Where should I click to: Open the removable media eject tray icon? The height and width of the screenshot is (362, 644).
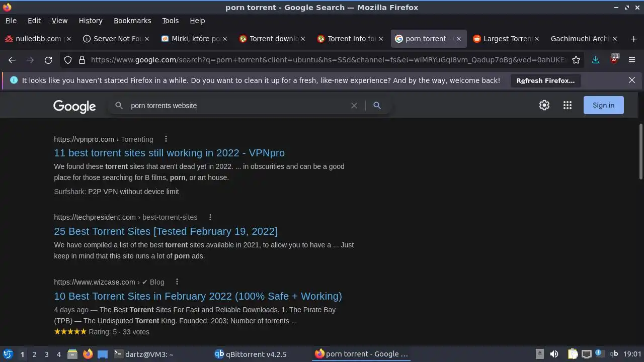[x=539, y=354]
